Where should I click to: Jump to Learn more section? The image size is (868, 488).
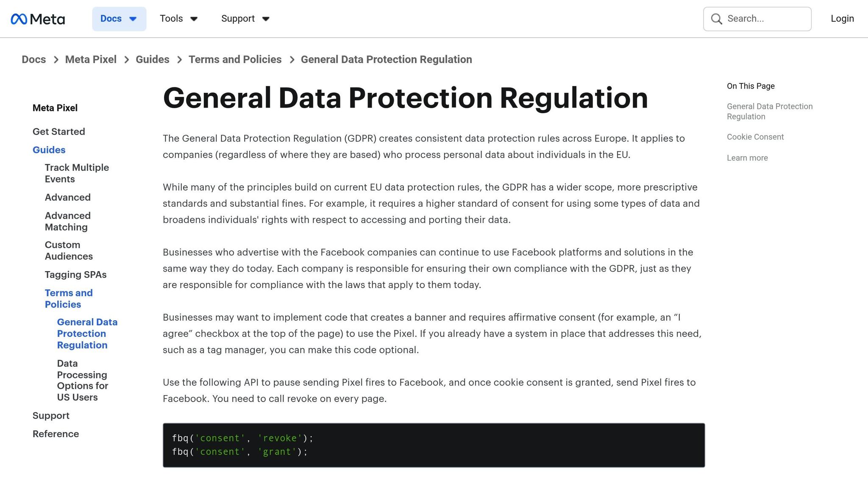(x=747, y=158)
